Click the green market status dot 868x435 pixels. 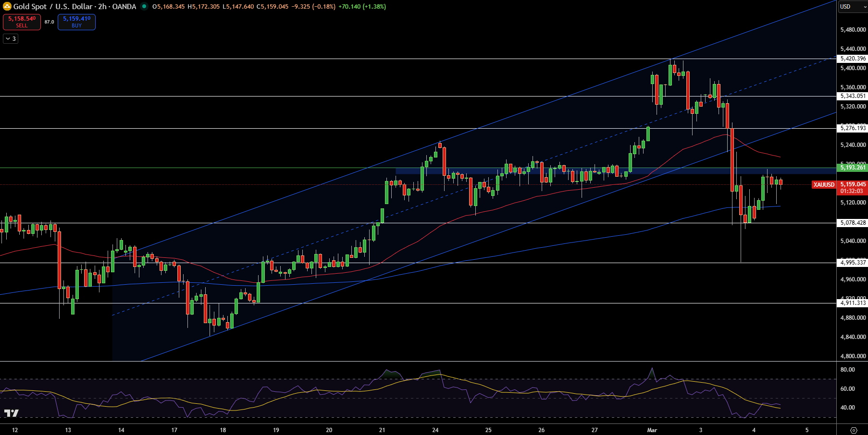tap(144, 7)
